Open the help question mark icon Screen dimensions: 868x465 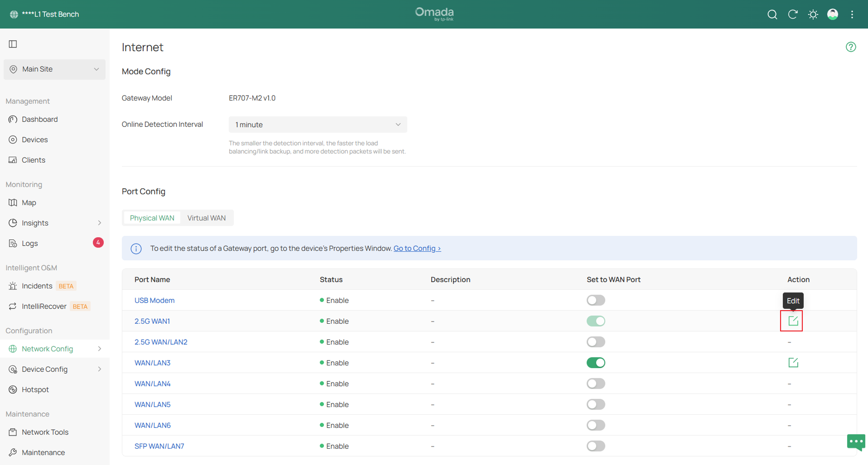click(x=851, y=47)
